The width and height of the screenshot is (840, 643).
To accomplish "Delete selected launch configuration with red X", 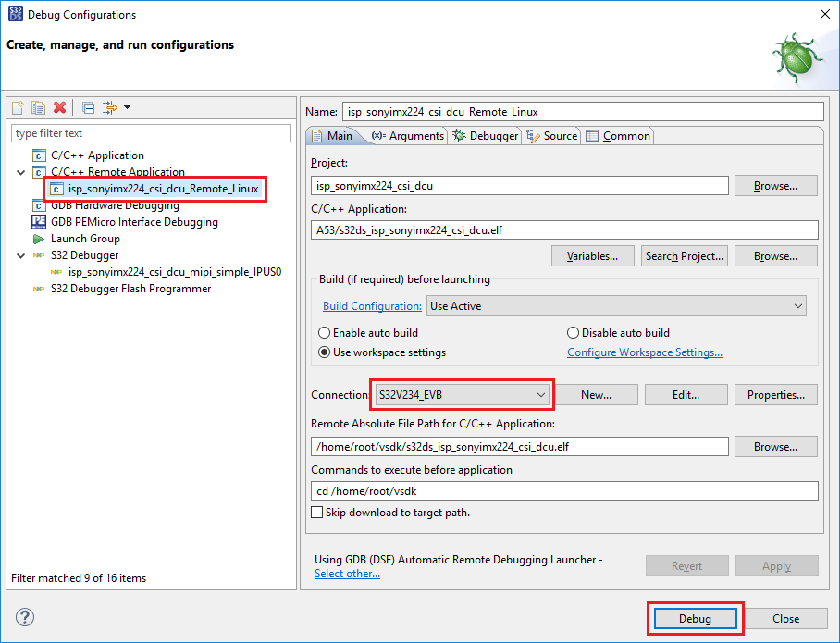I will pos(60,108).
